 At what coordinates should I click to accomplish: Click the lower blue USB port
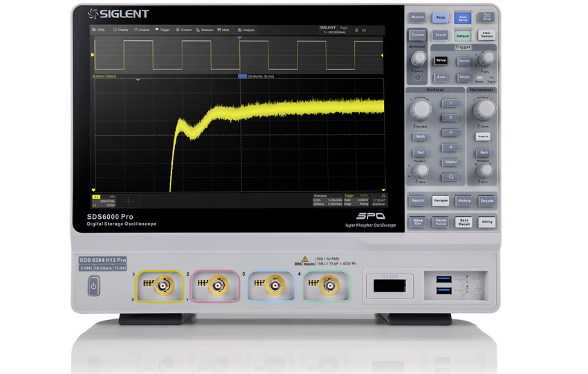(443, 291)
